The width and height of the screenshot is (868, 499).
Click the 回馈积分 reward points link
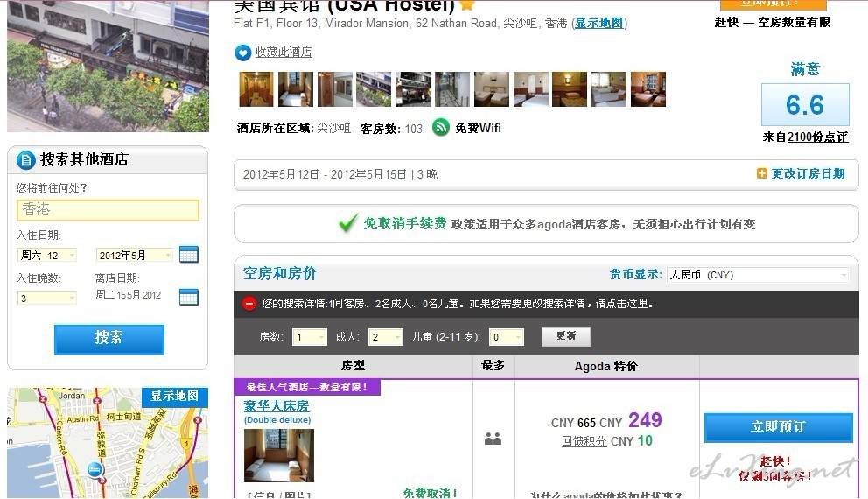pos(584,441)
